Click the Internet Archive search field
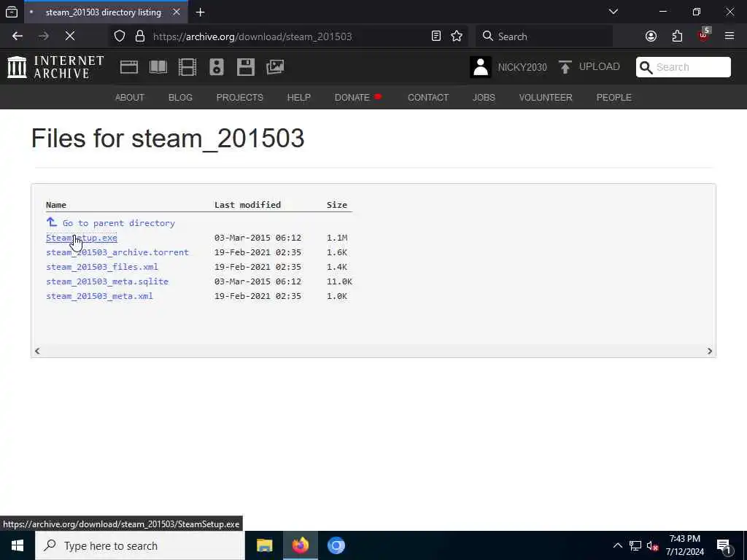The width and height of the screenshot is (747, 560). coord(683,67)
